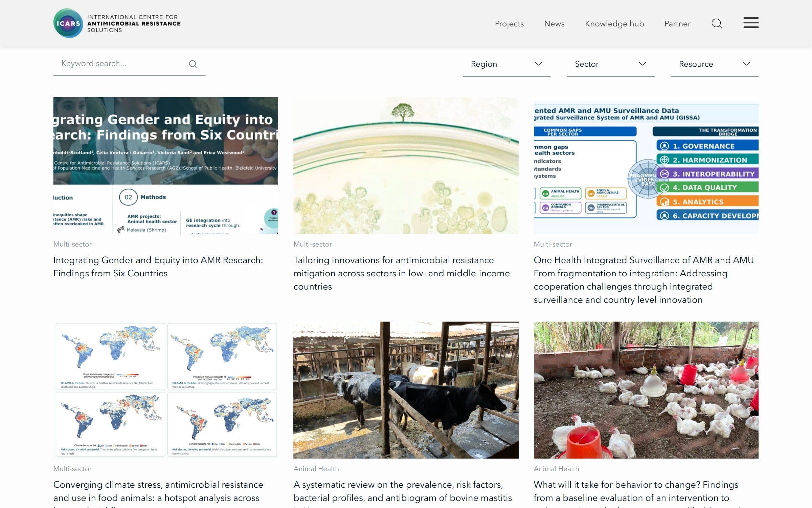Expand the Sector filter dropdown
Viewport: 812px width, 508px height.
[x=610, y=64]
